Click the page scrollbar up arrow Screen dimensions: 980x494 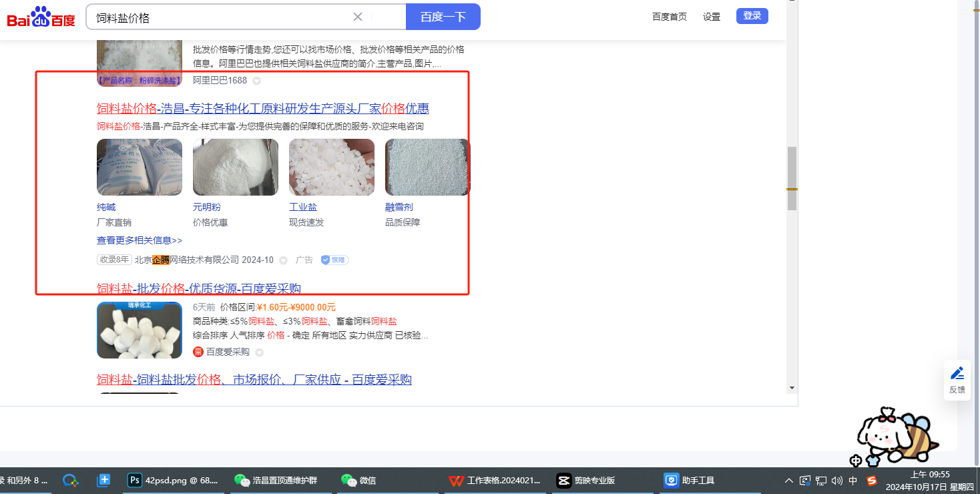click(x=792, y=2)
